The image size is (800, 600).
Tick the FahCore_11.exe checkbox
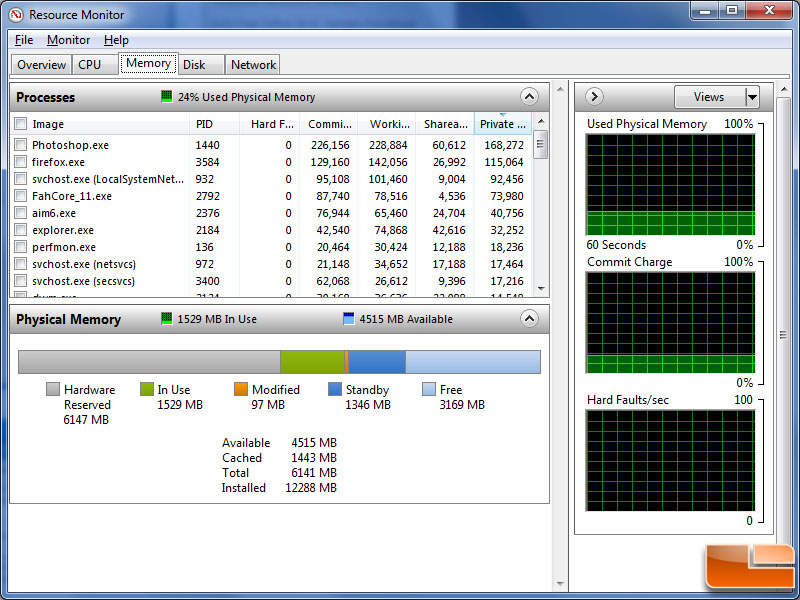(x=21, y=196)
